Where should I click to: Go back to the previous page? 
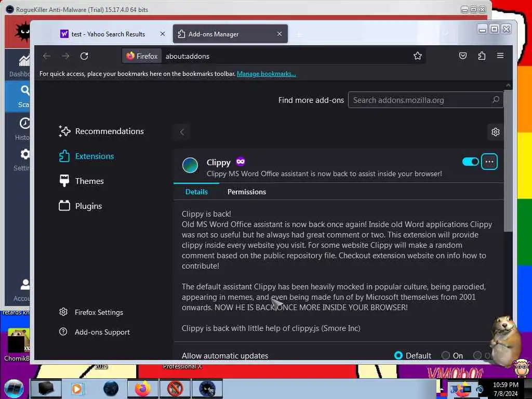[x=47, y=56]
